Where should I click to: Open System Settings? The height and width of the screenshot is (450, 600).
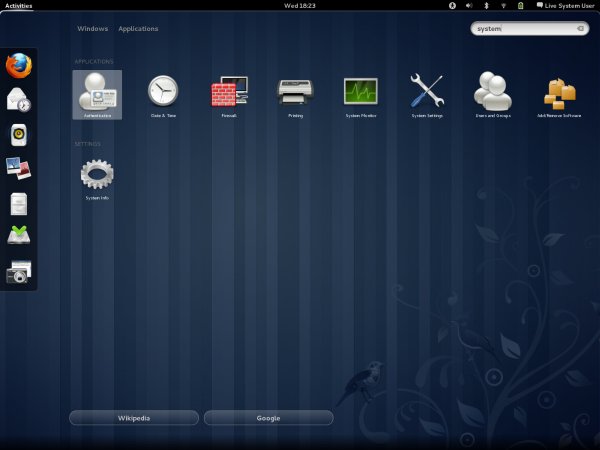[x=426, y=94]
